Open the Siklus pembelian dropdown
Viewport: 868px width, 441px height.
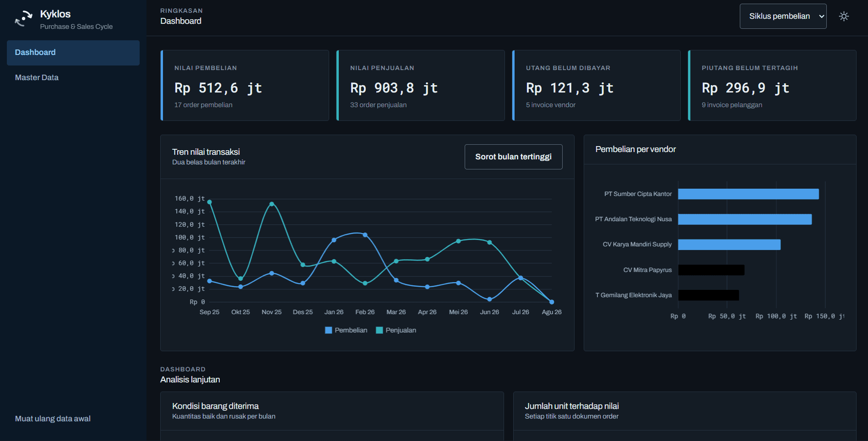[783, 16]
